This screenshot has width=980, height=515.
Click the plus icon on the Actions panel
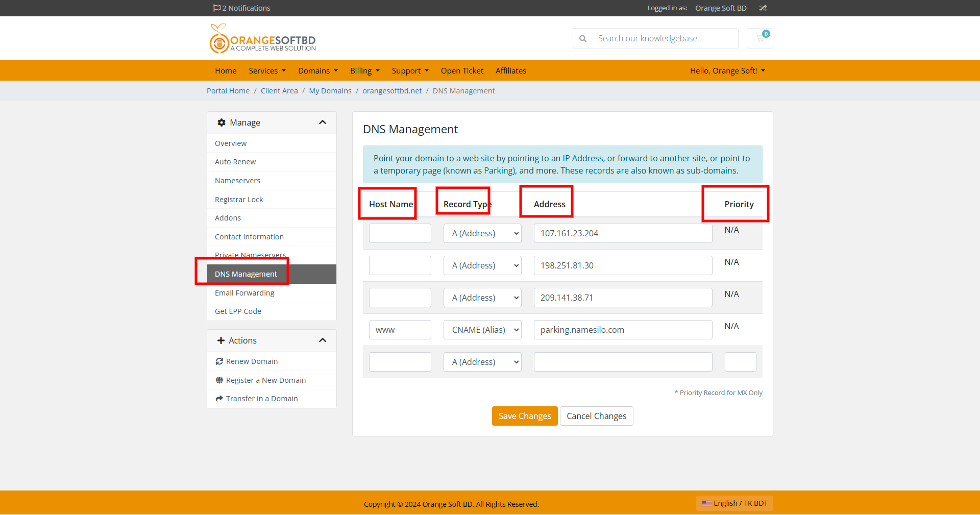pos(220,340)
